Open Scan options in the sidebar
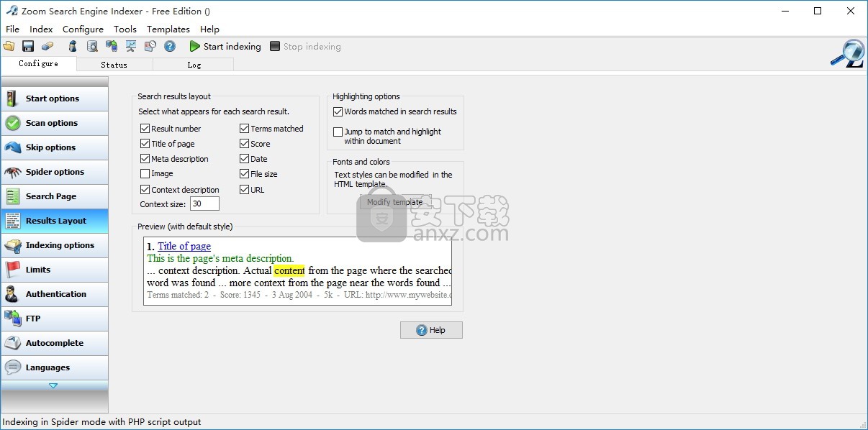 55,123
